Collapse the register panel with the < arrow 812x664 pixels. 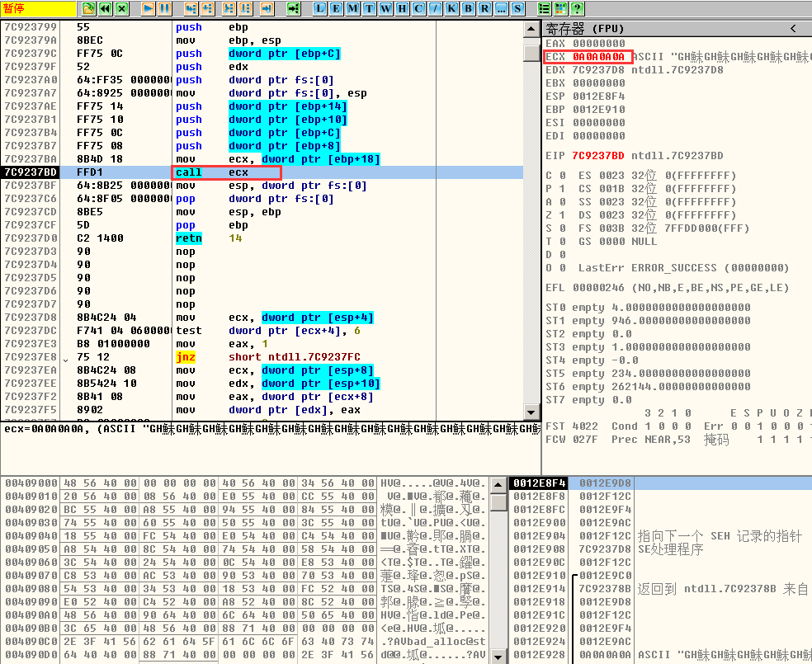click(793, 27)
